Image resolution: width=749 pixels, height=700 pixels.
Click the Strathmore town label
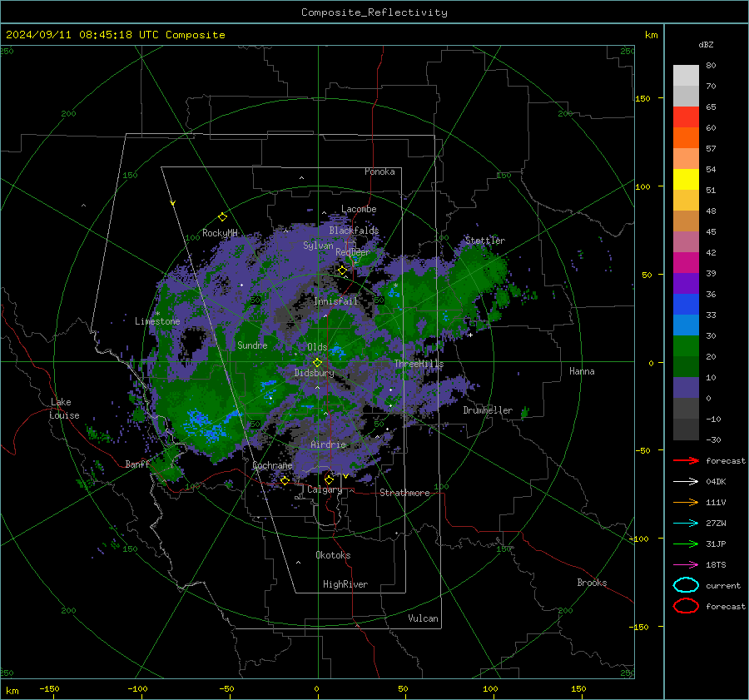click(404, 493)
